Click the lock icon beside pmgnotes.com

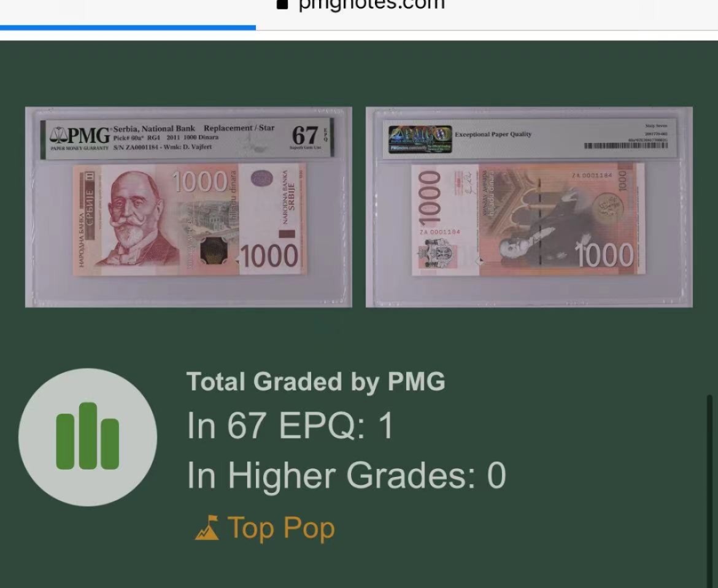click(282, 4)
